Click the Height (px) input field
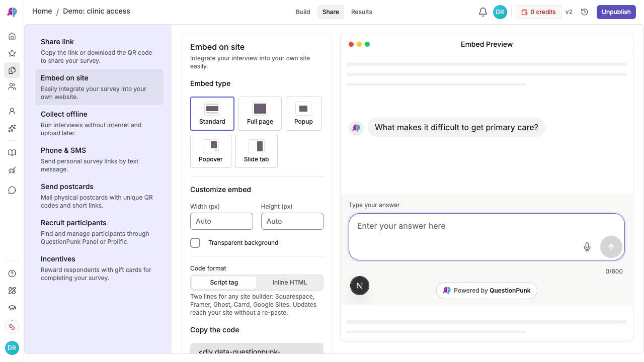Screen dimensions: 644x362 292,221
